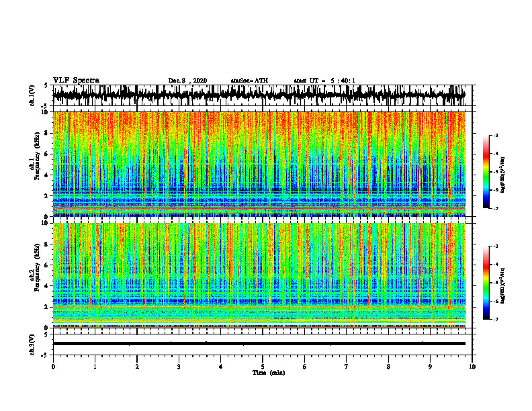The height and width of the screenshot is (411, 532).
Task: Click the ch.3 voltage flat trace panel
Action: (x=263, y=345)
